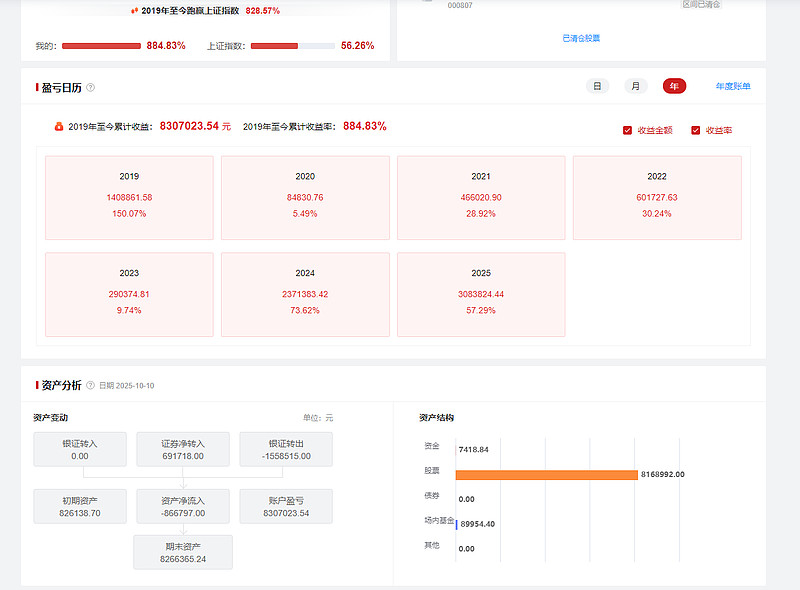The image size is (800, 590).
Task: Click help icon next to 盈亏日历
Action: tap(91, 88)
